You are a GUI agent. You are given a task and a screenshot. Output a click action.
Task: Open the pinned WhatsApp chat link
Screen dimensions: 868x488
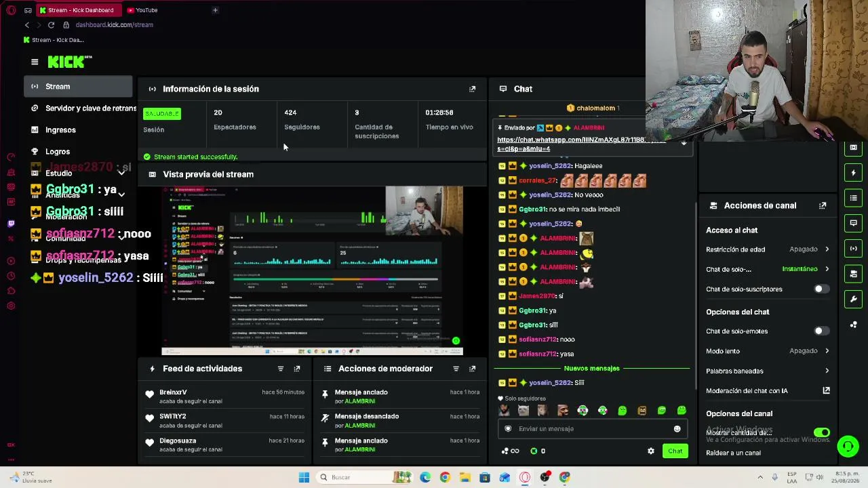pos(581,144)
